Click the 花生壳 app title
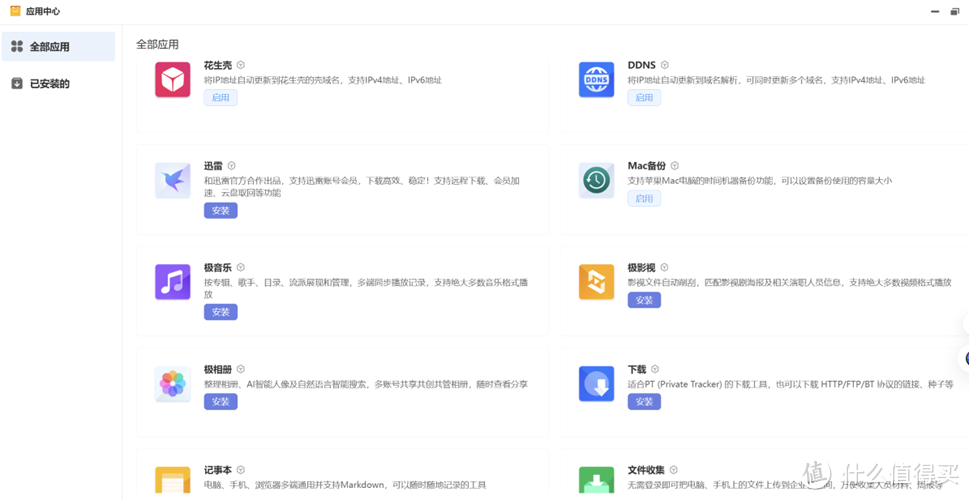The image size is (969, 500). click(218, 65)
